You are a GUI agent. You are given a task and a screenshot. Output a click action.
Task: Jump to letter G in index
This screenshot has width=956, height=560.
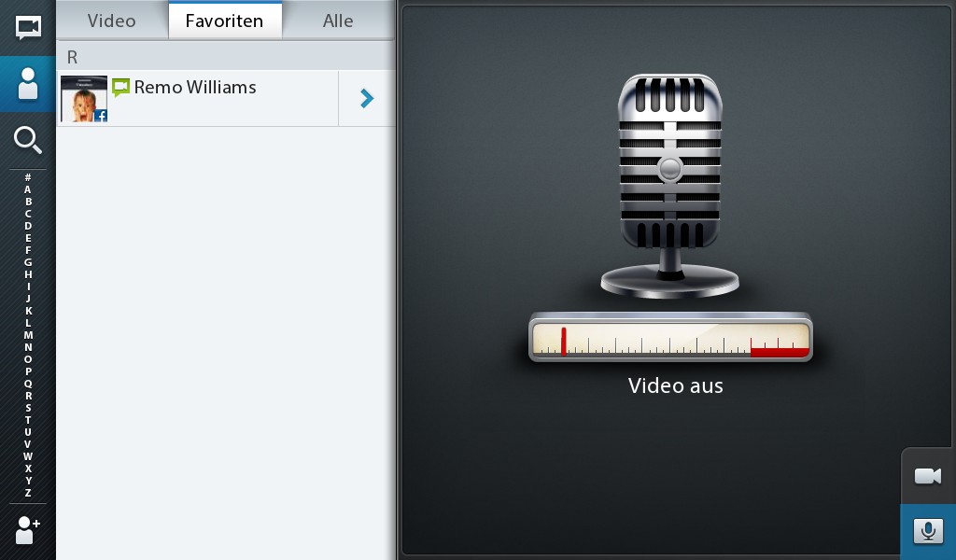coord(28,262)
